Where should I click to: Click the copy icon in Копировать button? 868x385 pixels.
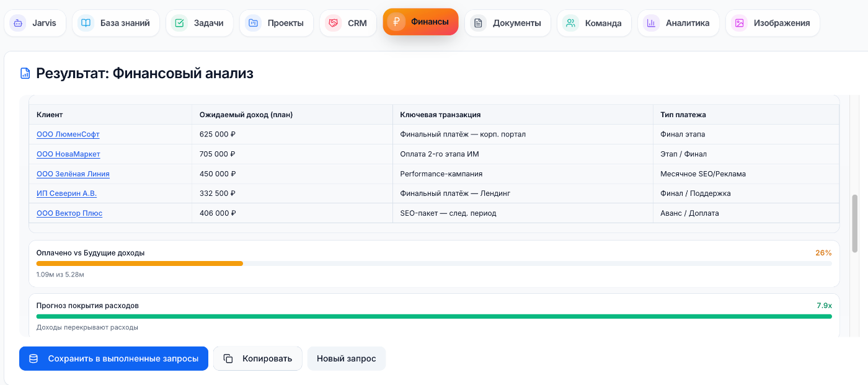coord(228,358)
